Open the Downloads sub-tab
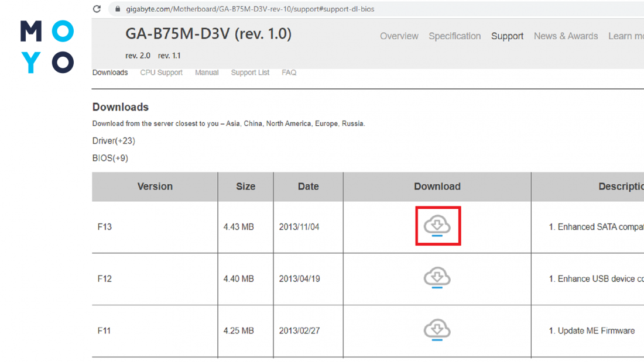This screenshot has width=644, height=362. click(x=110, y=73)
